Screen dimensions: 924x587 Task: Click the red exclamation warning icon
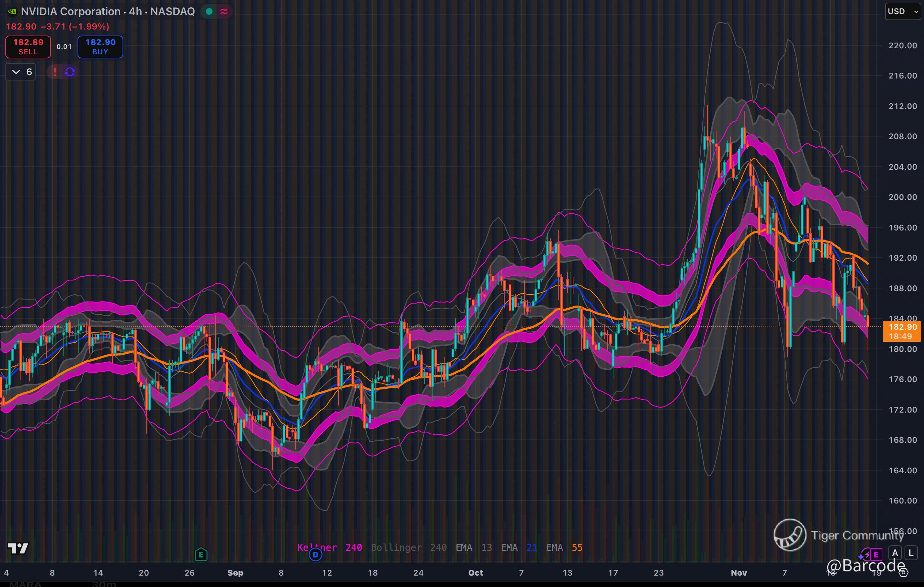(x=55, y=72)
